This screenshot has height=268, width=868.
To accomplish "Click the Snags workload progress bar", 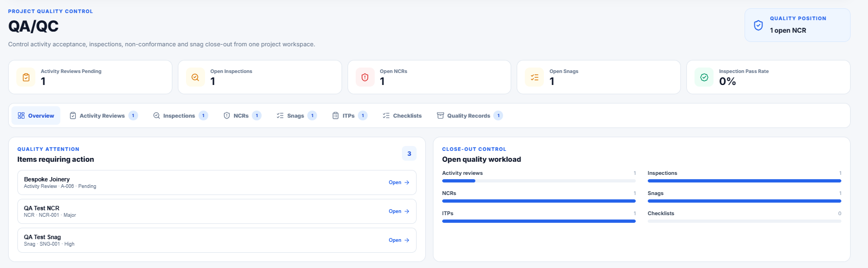I will click(x=745, y=201).
